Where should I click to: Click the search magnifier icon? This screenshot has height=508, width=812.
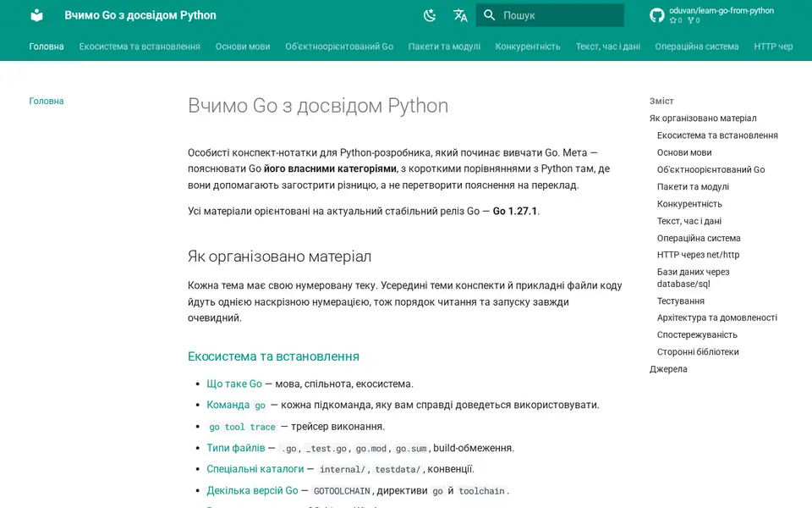click(490, 15)
